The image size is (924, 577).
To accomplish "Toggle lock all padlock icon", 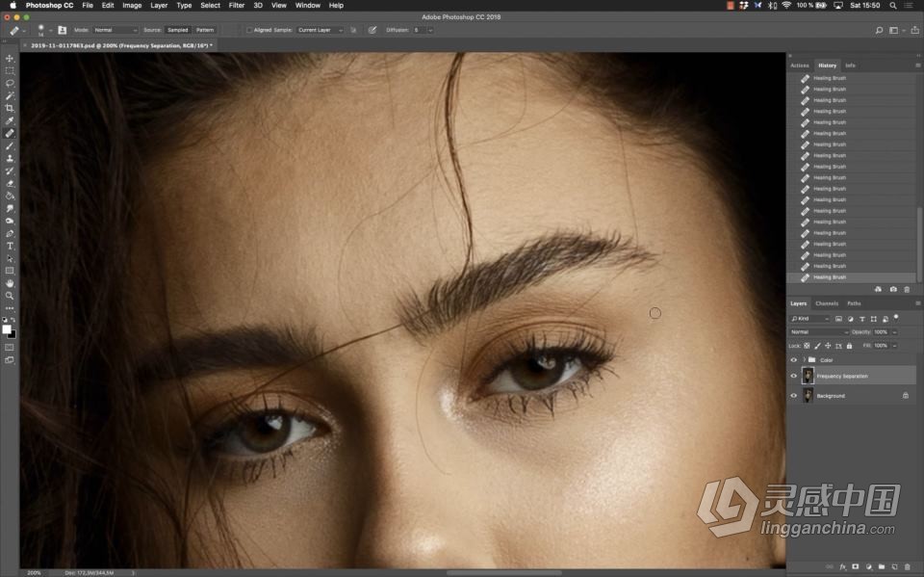I will pos(849,346).
